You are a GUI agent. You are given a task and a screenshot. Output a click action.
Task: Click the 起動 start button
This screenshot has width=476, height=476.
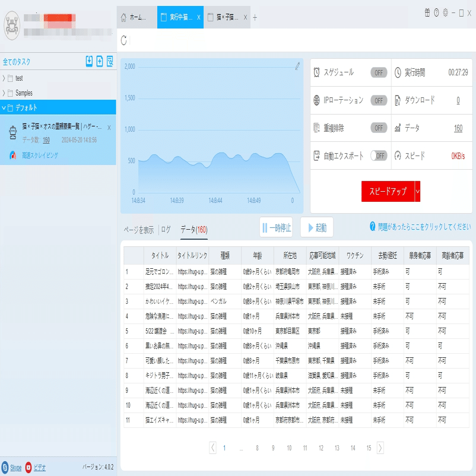[317, 227]
